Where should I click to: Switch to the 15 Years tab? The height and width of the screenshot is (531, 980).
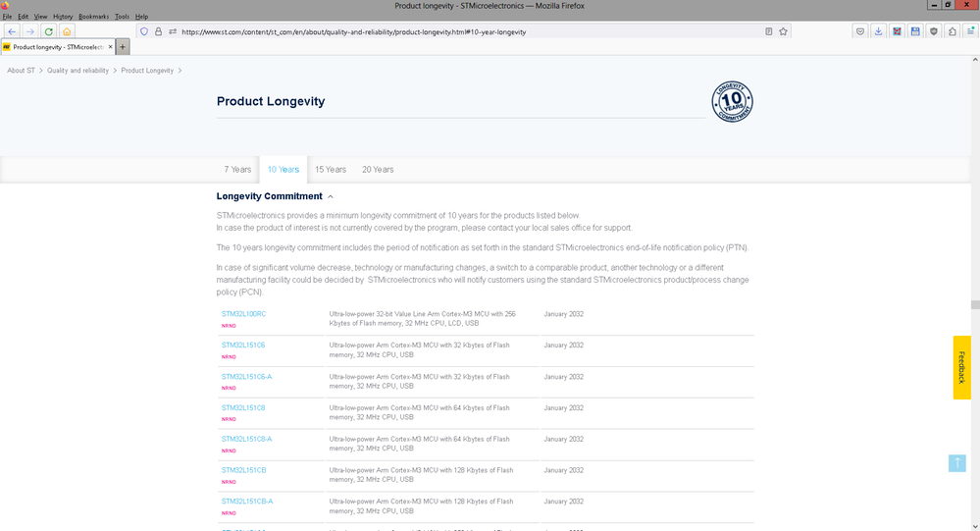click(330, 170)
